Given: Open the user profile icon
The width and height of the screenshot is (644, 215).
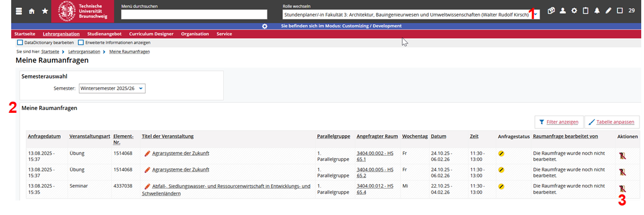Looking at the screenshot, I should (x=563, y=11).
